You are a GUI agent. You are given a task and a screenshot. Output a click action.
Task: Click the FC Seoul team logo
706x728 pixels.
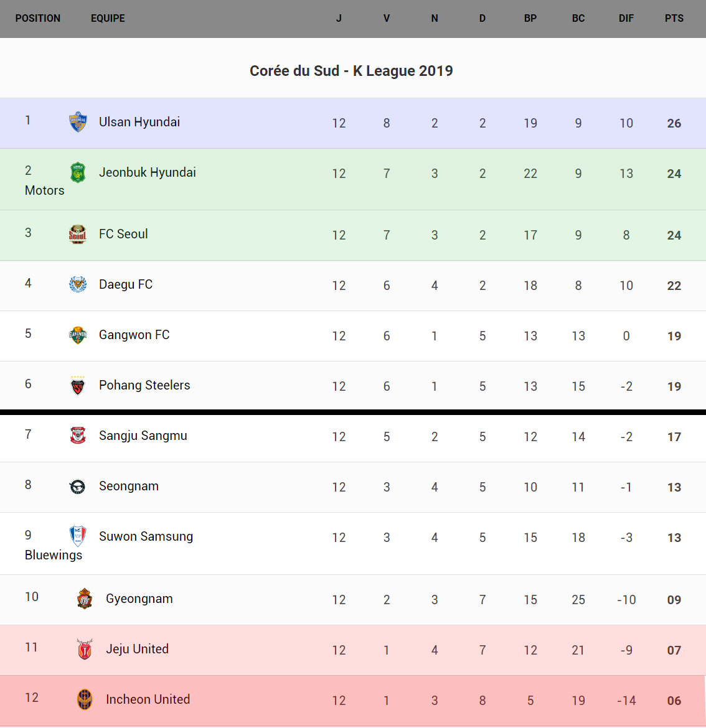pyautogui.click(x=78, y=234)
